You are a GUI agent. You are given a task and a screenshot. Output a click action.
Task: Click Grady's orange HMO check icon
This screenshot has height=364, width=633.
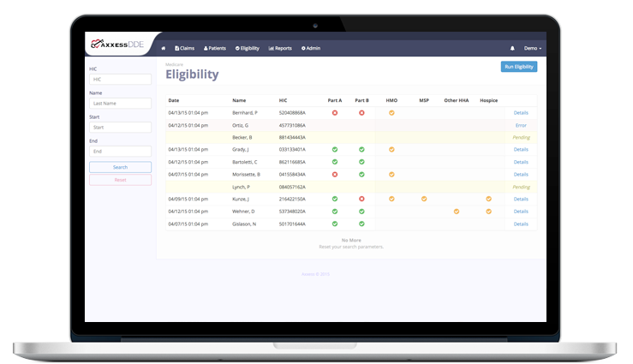click(x=391, y=149)
